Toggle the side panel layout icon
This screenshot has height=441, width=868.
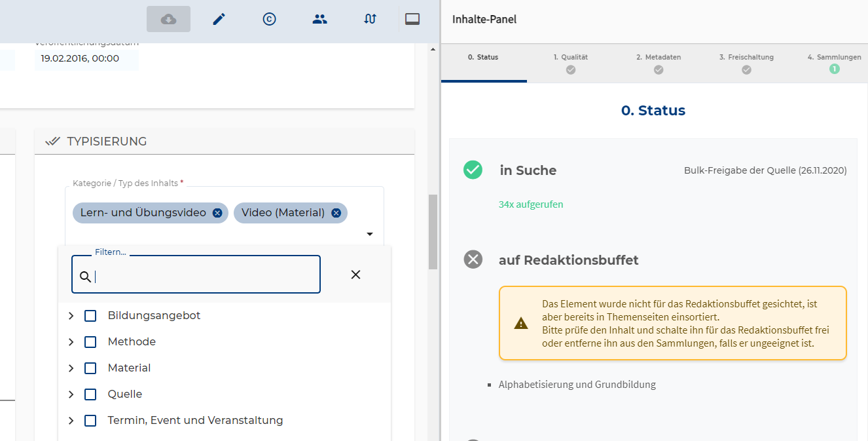(412, 19)
